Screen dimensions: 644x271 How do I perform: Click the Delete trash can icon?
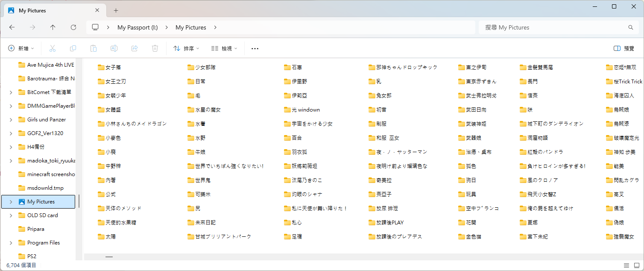tap(155, 49)
